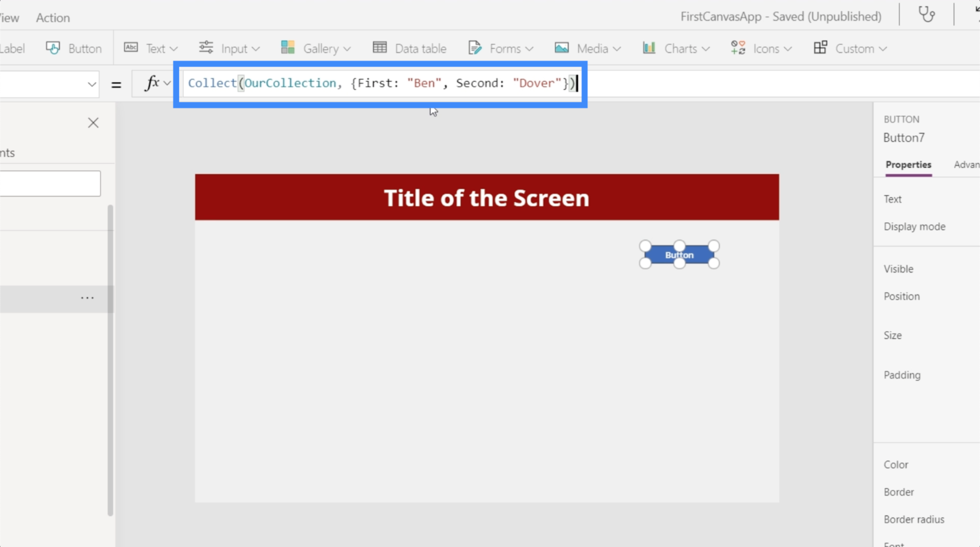Click the Charts bar icon
The width and height of the screenshot is (980, 547).
click(x=649, y=48)
